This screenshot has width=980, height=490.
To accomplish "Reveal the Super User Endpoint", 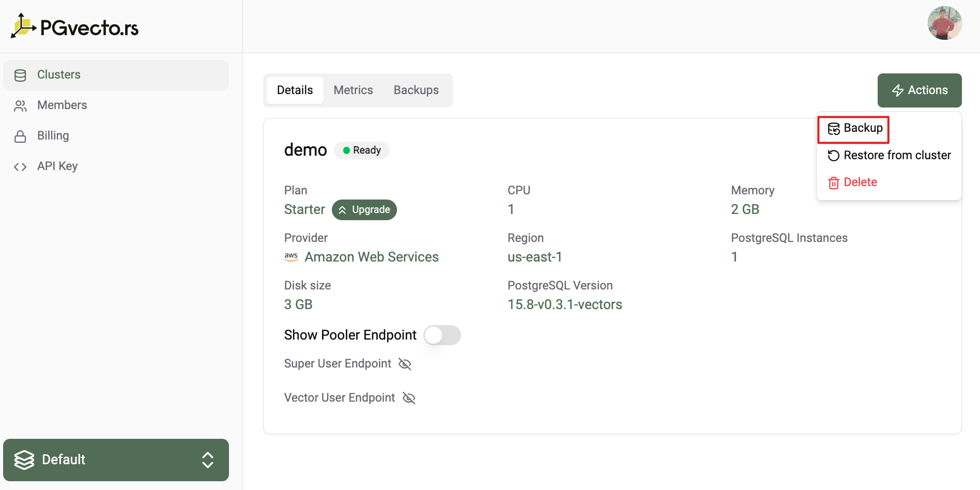I will [405, 364].
